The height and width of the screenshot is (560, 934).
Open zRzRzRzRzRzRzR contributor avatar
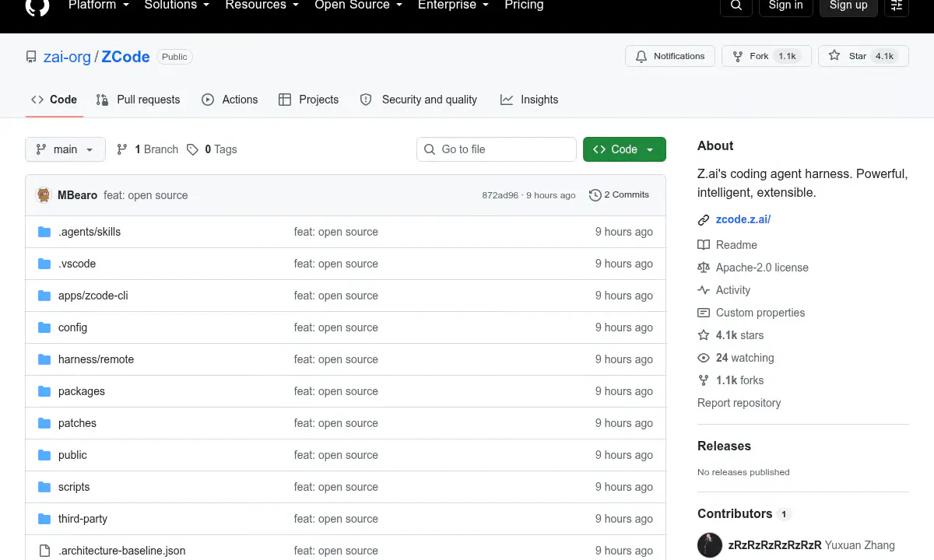[x=710, y=545]
